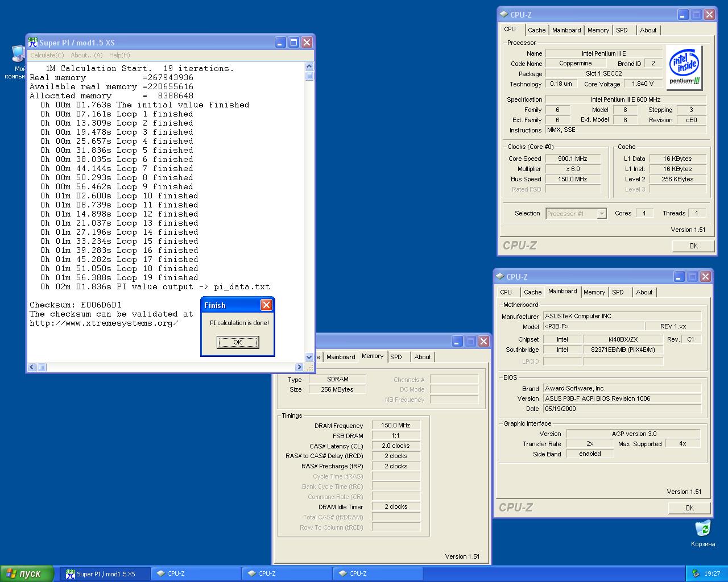
Task: Click Southbridge field 82371EB/MB (PIIX4E/M)
Action: coord(623,350)
